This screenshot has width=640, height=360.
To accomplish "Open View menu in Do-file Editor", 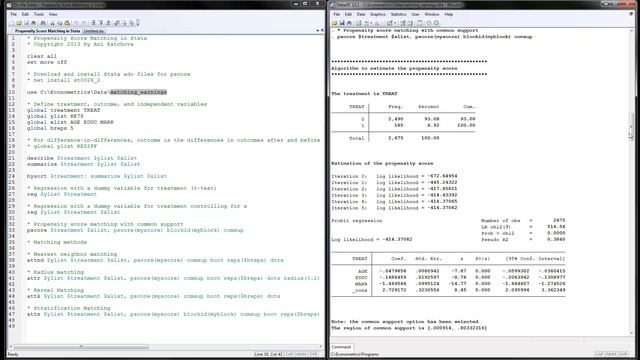I will [53, 14].
